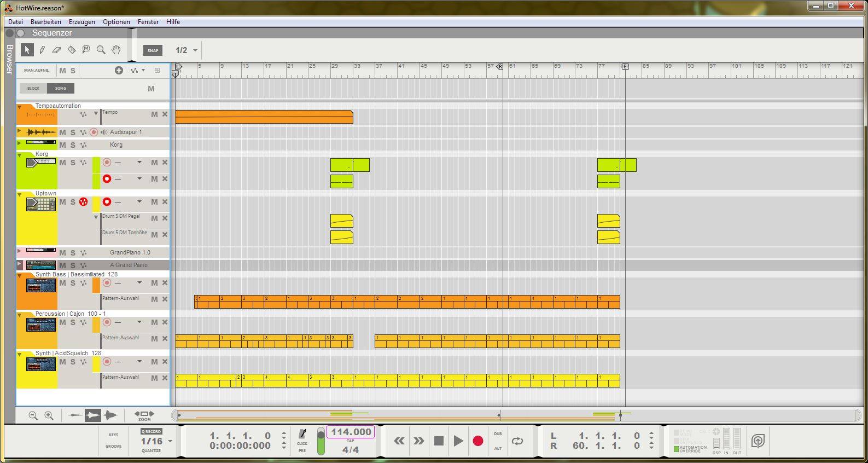Click the red Record button in transport

[x=478, y=441]
